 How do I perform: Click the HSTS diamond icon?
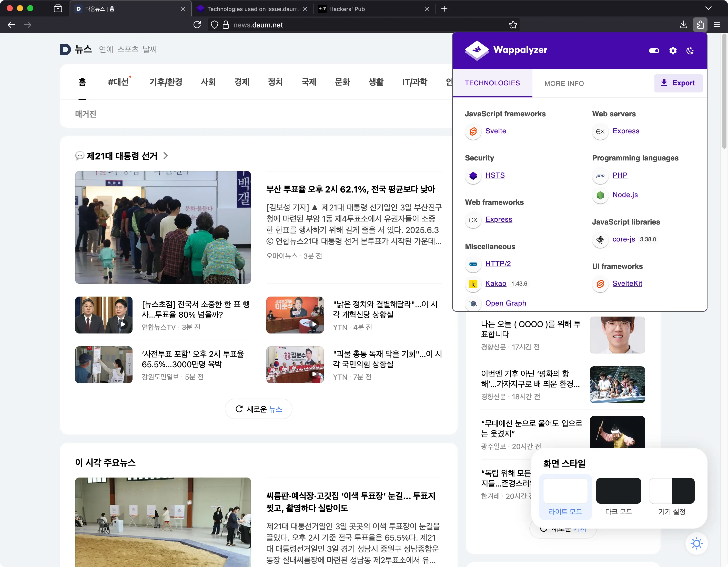[x=473, y=176]
